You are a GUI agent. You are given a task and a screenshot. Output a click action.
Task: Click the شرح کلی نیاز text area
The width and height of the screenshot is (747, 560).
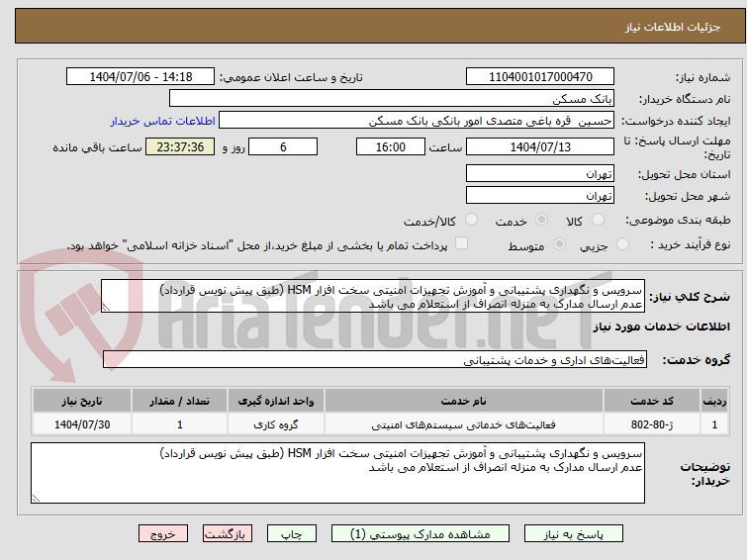[x=373, y=296]
